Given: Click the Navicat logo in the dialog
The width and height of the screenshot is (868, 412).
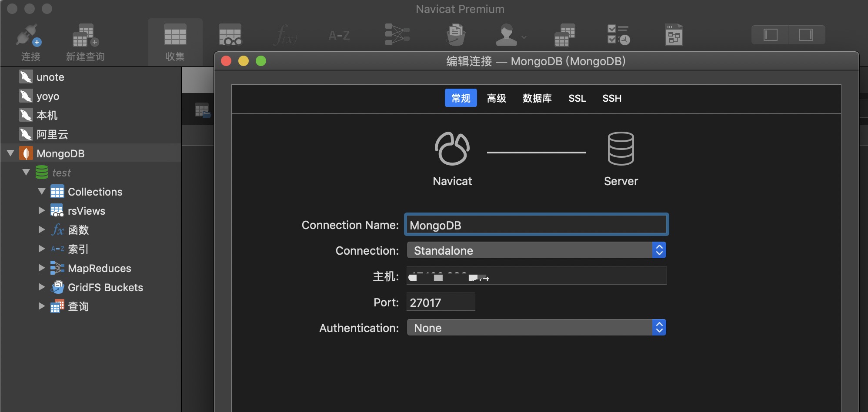Looking at the screenshot, I should 452,149.
